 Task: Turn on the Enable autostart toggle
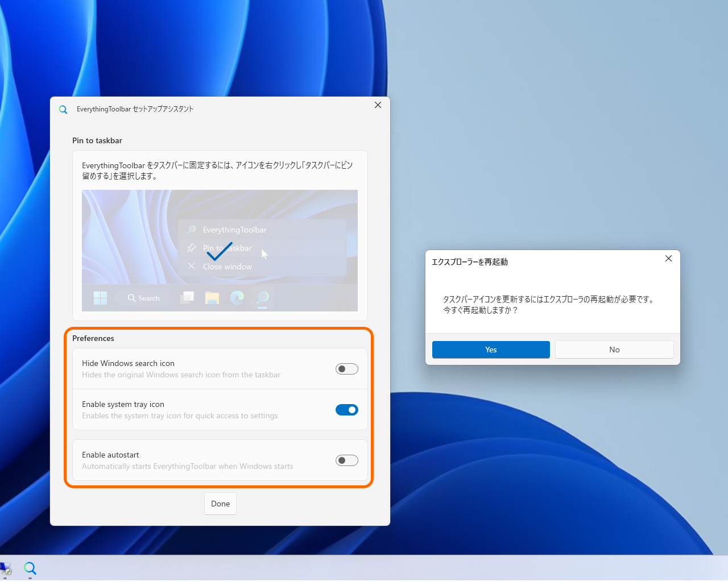coord(346,460)
